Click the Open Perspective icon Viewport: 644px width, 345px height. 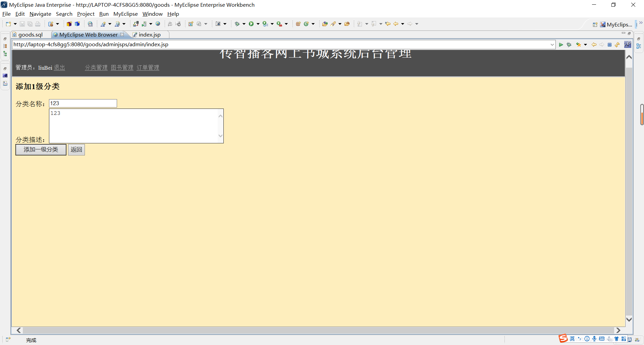595,24
